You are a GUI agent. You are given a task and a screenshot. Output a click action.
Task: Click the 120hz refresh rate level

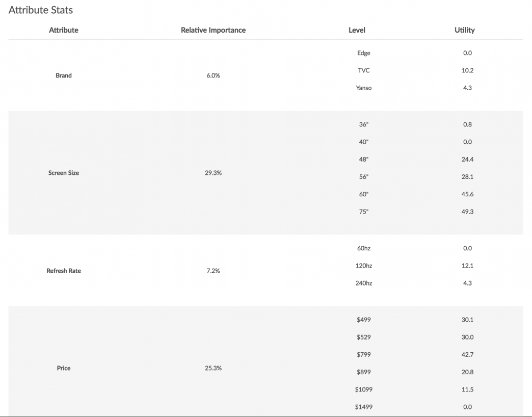(364, 266)
